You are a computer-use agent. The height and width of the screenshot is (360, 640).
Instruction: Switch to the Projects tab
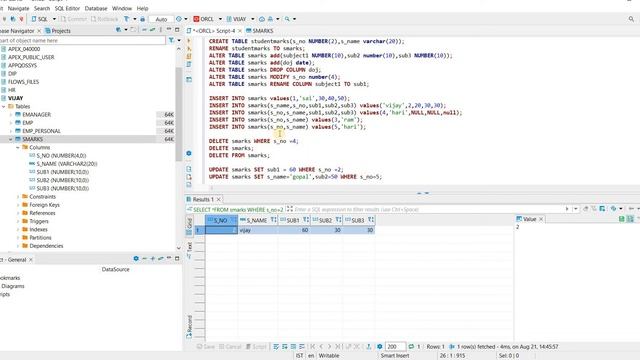click(58, 31)
